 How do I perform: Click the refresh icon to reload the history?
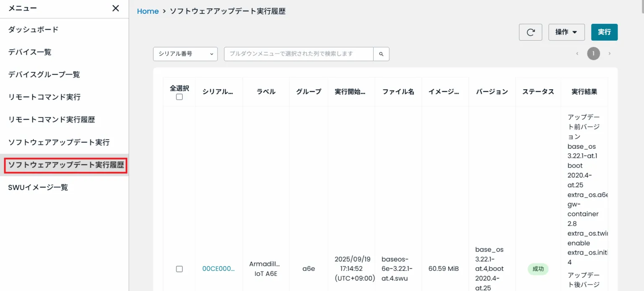(530, 32)
